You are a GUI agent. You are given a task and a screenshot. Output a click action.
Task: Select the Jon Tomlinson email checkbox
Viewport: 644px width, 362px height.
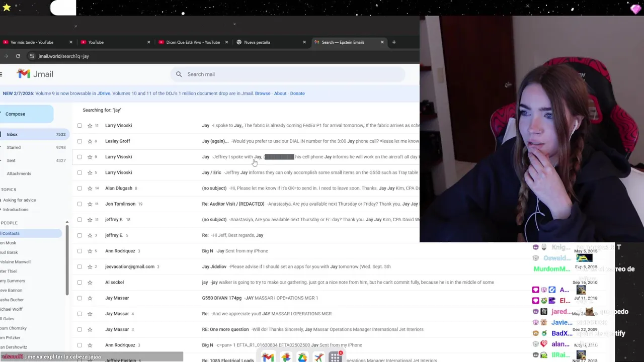click(x=79, y=204)
